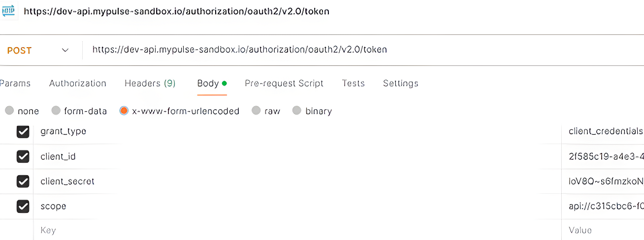This screenshot has height=240, width=644.
Task: Switch to the Params tab
Action: point(15,83)
